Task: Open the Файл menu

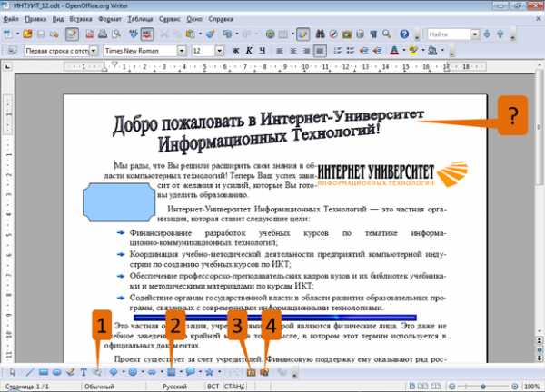Action: coord(11,19)
